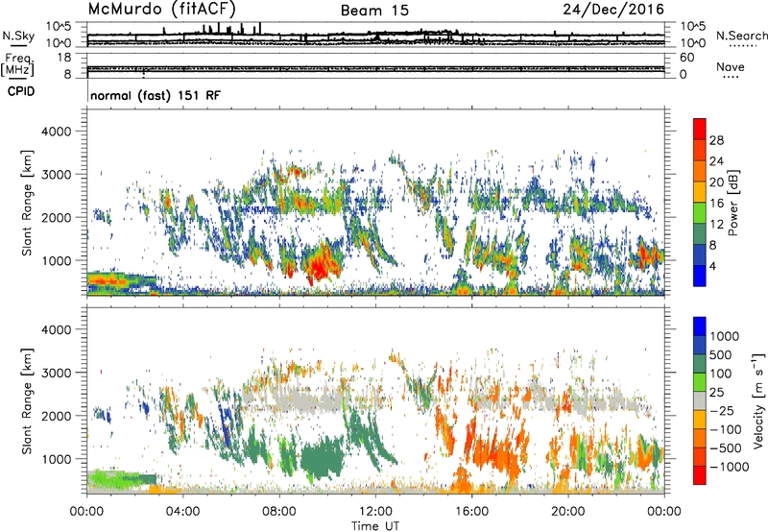Click the '12:00' time axis label

(x=375, y=512)
